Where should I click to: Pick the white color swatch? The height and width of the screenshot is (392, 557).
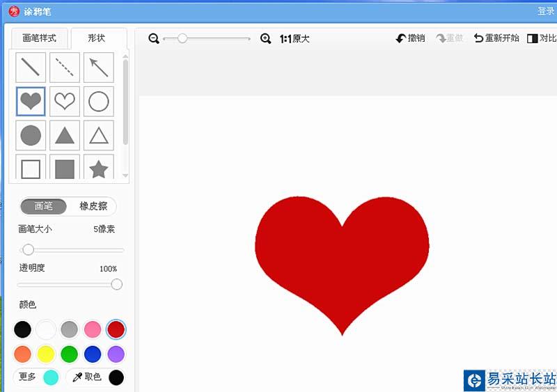click(46, 329)
